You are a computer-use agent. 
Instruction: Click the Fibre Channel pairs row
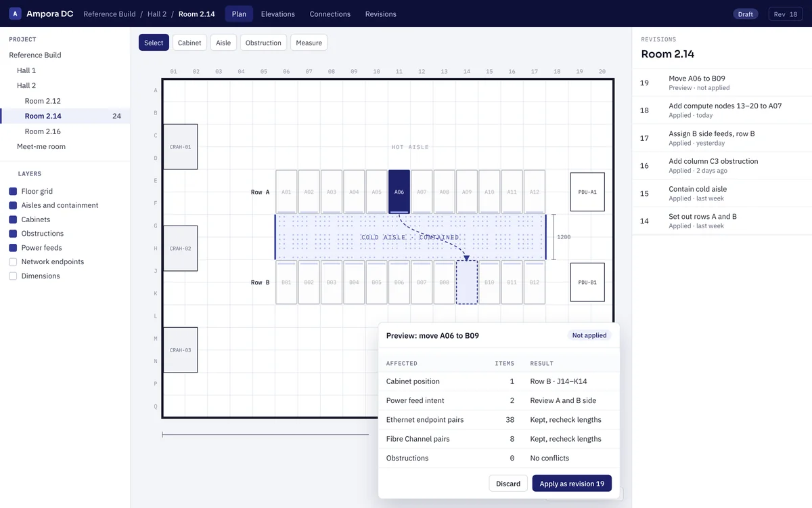point(499,439)
